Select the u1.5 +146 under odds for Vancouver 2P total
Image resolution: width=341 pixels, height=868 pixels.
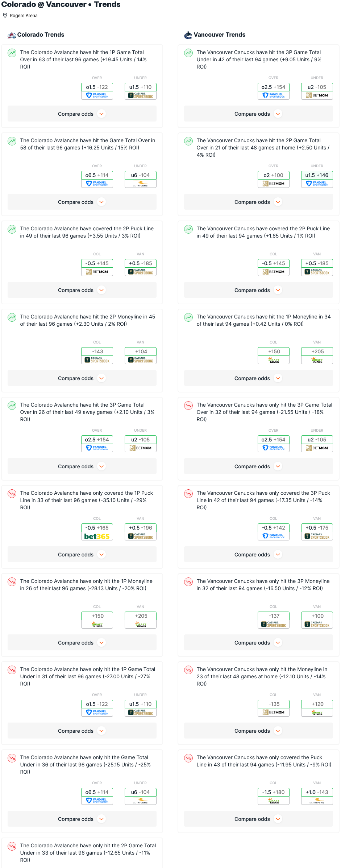click(x=317, y=175)
